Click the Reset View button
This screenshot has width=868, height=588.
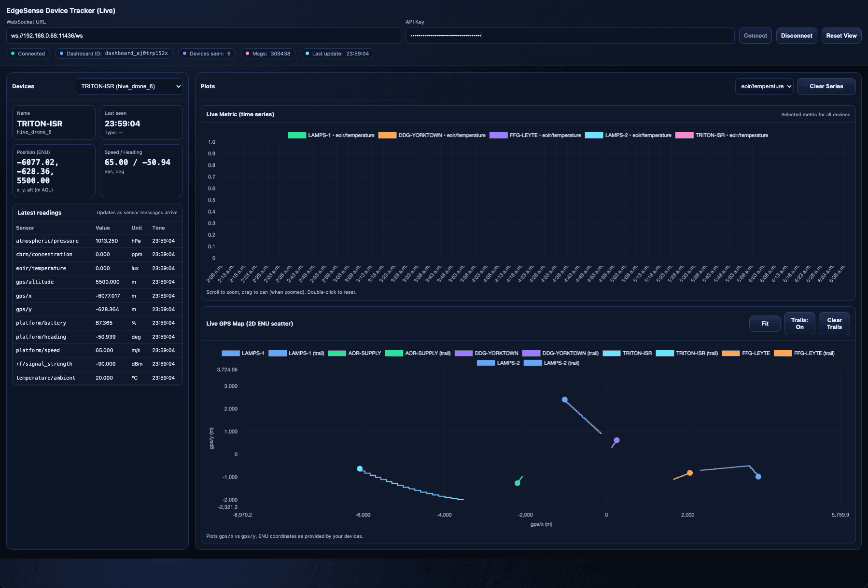(x=841, y=36)
